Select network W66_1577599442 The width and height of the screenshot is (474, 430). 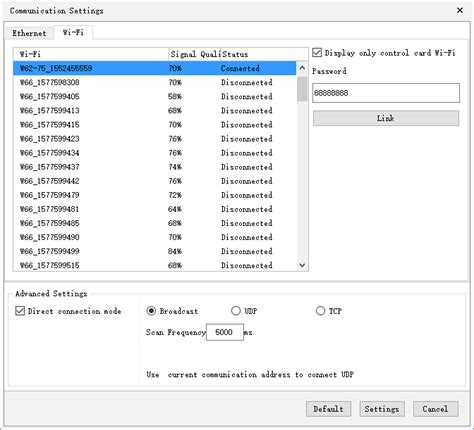[x=155, y=181]
